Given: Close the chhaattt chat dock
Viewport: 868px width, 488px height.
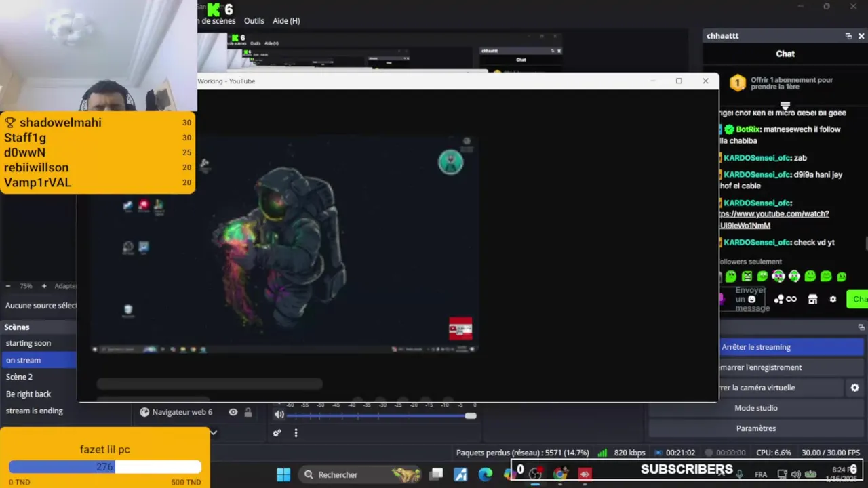Looking at the screenshot, I should click(x=861, y=36).
